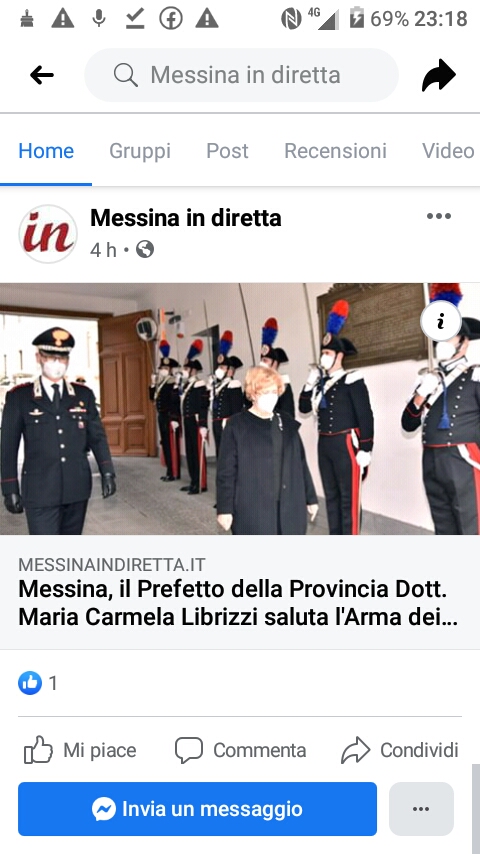Open the post's three-dots options menu

click(439, 216)
